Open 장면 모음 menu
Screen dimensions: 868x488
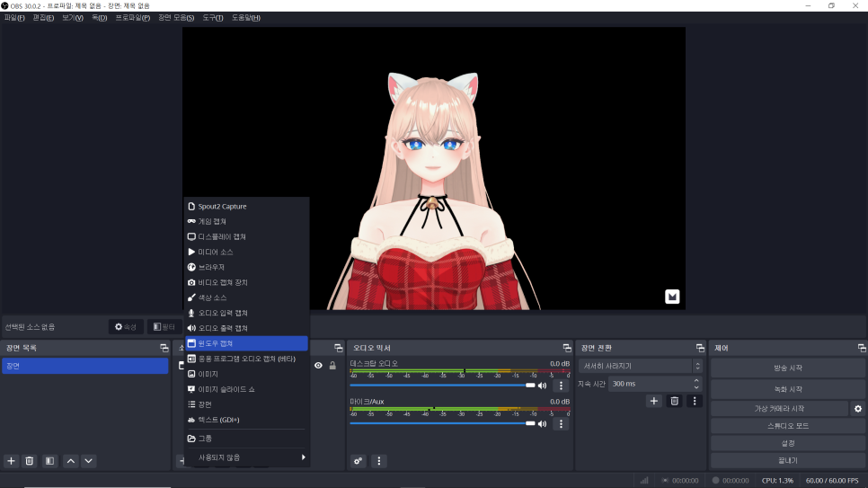pyautogui.click(x=176, y=18)
